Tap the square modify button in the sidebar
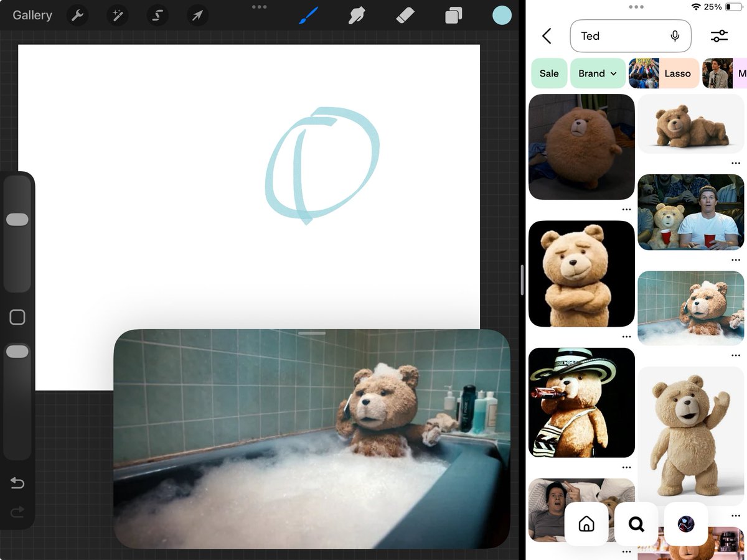The image size is (747, 560). tap(17, 317)
